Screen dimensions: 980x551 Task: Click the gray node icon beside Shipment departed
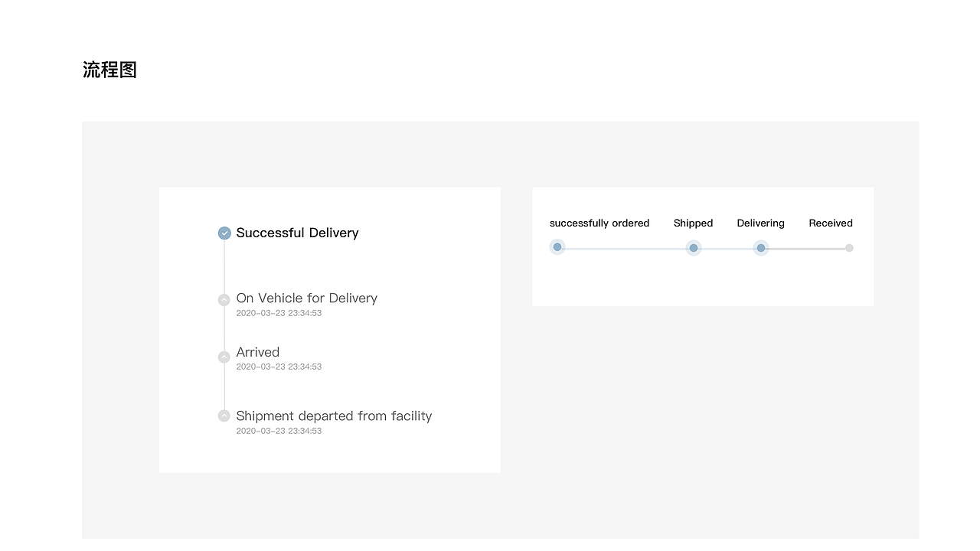(224, 416)
